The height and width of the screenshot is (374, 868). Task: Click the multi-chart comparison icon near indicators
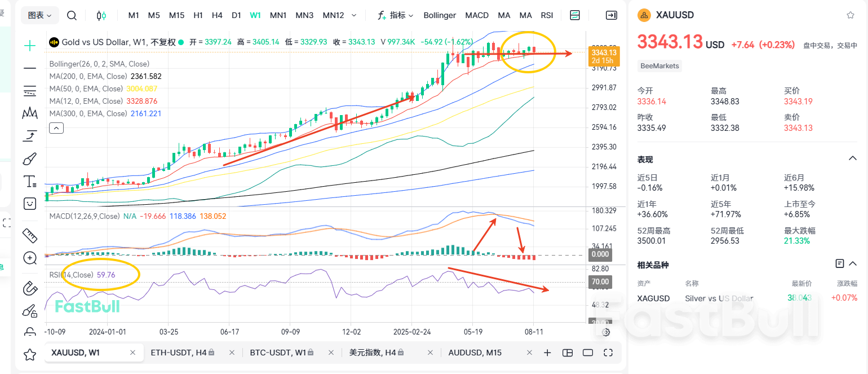pos(574,15)
